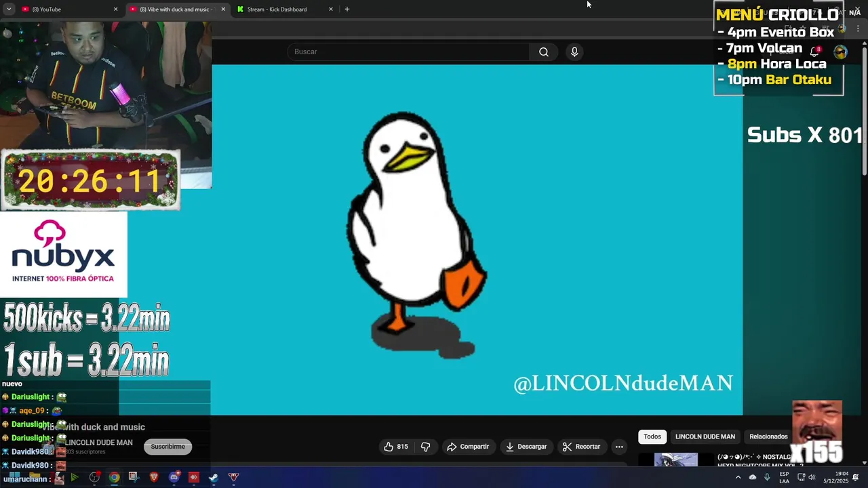Open the round OBS-like taskbar icon
This screenshot has height=488, width=868.
point(94,478)
